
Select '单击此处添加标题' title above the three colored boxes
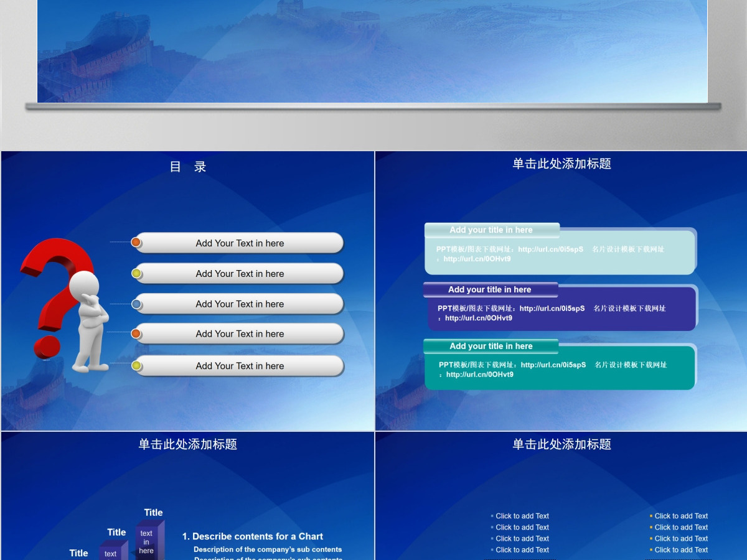562,164
